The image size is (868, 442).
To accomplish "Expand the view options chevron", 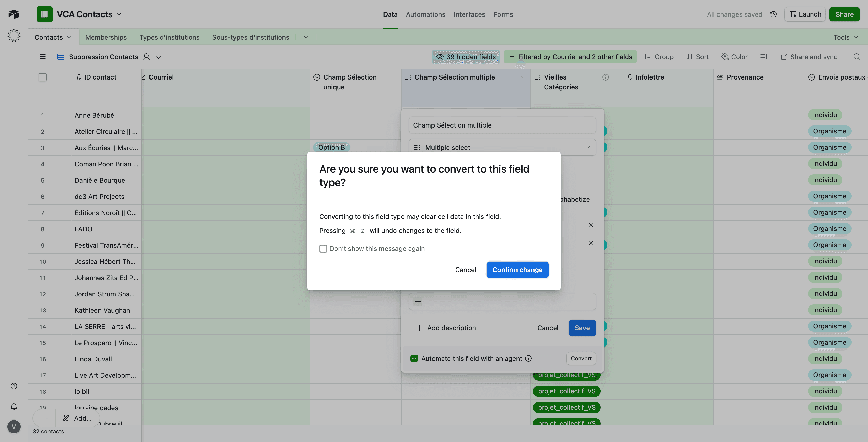I will tap(158, 57).
